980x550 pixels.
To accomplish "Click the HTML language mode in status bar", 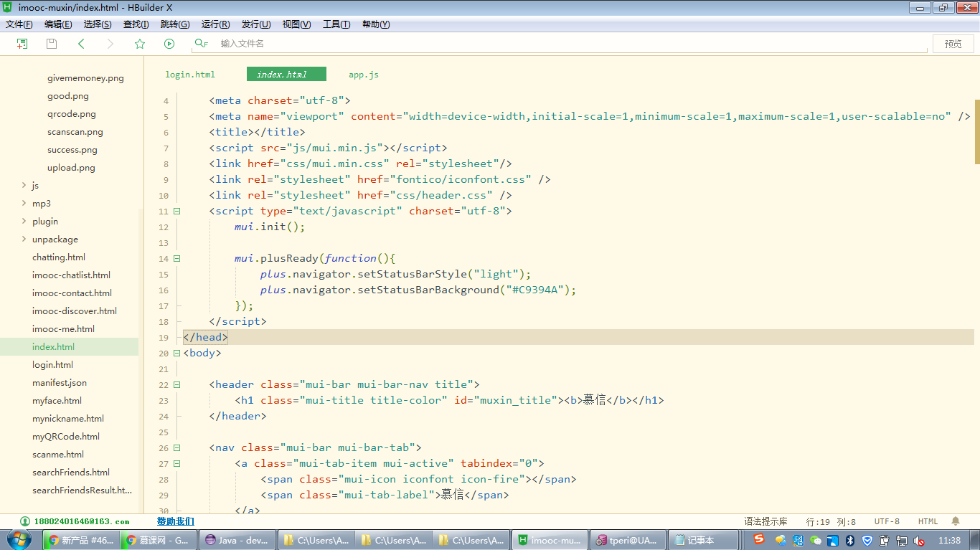I will click(928, 521).
